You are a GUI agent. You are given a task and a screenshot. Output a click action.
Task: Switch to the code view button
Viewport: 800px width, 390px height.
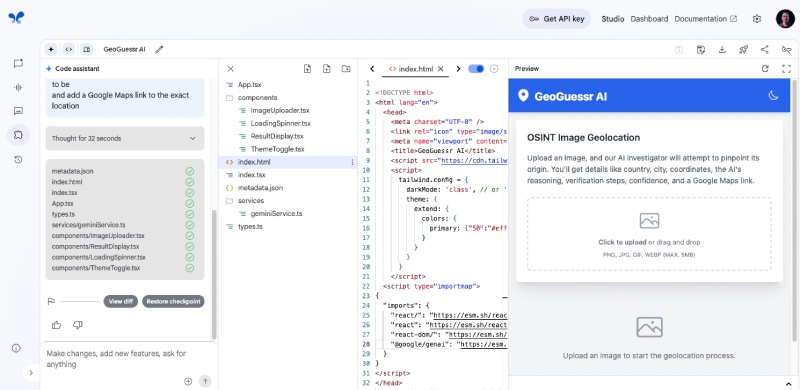pos(69,50)
